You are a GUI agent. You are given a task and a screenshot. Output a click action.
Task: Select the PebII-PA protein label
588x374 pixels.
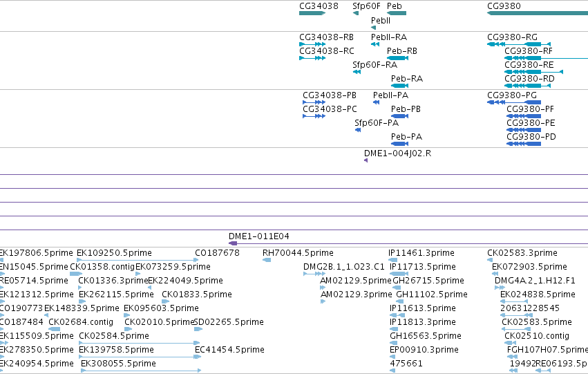click(x=390, y=95)
